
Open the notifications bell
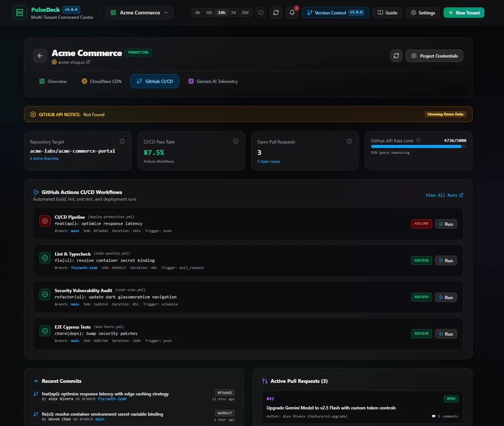(x=292, y=13)
